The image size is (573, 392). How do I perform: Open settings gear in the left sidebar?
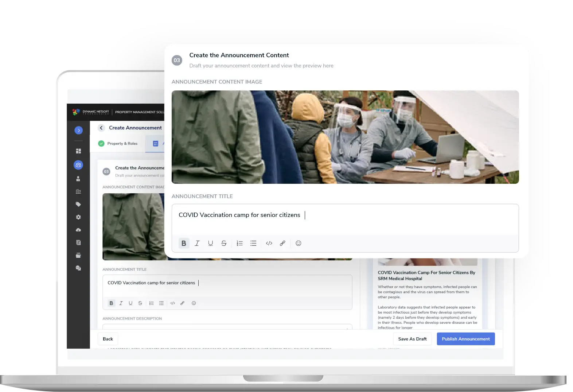tap(78, 217)
